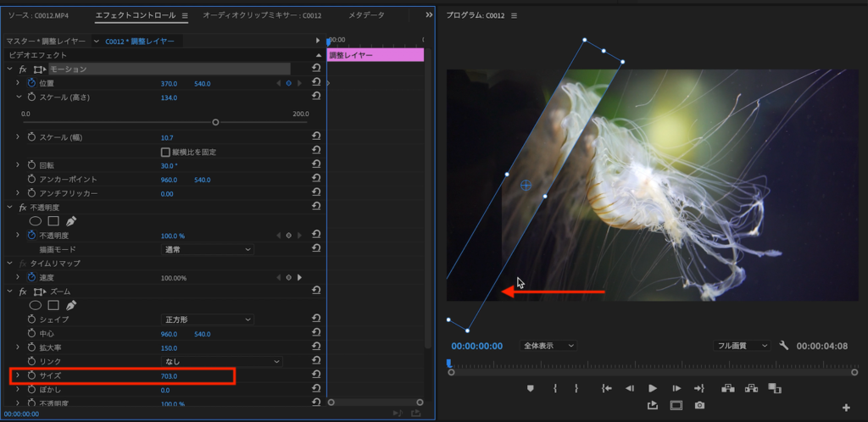The image size is (868, 422).
Task: Enable the 縦横比を固定 checkbox
Action: tap(165, 152)
